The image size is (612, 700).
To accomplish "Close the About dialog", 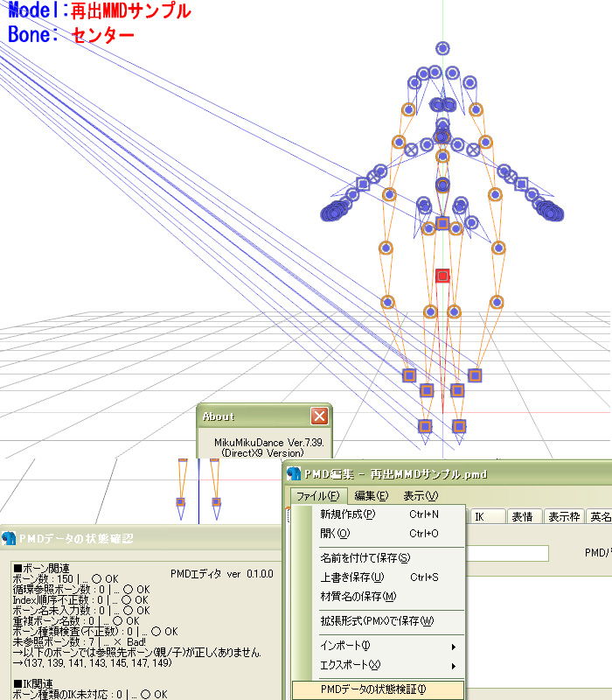I will tap(319, 416).
